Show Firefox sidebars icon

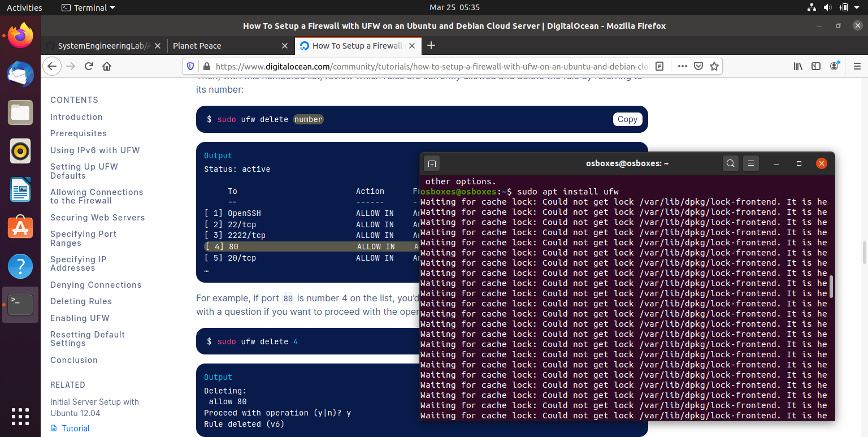pos(816,66)
